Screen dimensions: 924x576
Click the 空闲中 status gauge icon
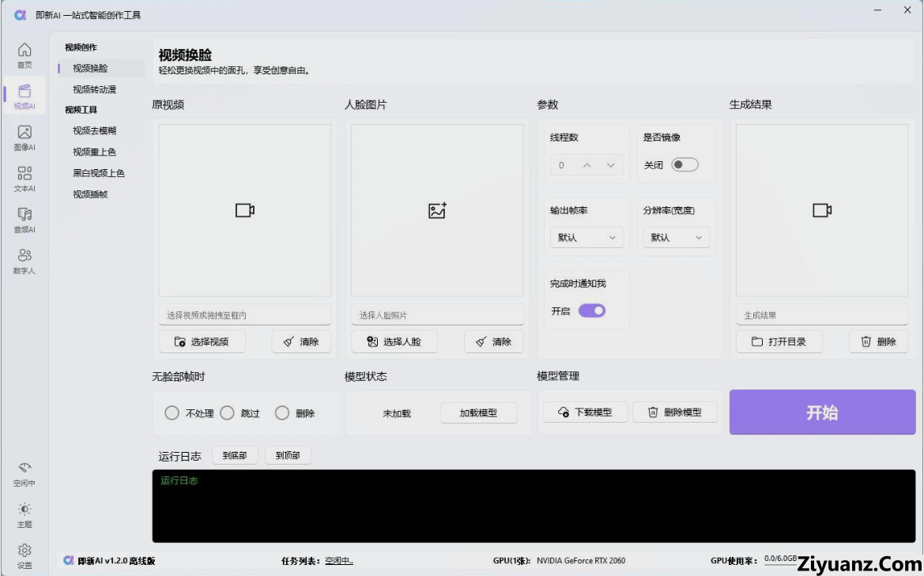(x=25, y=469)
